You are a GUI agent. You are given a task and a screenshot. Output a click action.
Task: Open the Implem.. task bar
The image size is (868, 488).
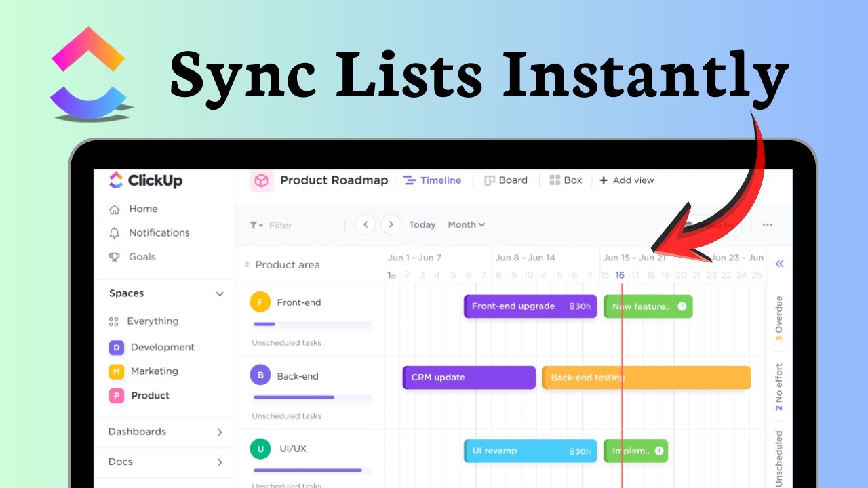click(x=636, y=451)
